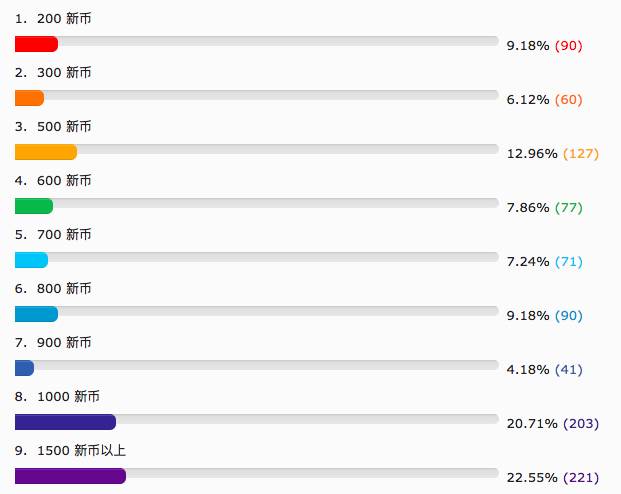Click the green (77) vote count
Screen dimensions: 621x494
[x=568, y=208]
